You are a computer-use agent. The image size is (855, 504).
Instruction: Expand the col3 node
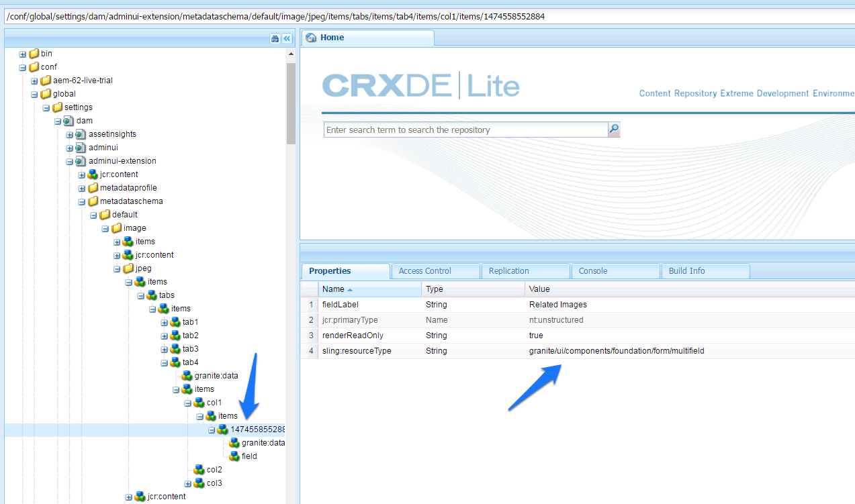tap(187, 483)
